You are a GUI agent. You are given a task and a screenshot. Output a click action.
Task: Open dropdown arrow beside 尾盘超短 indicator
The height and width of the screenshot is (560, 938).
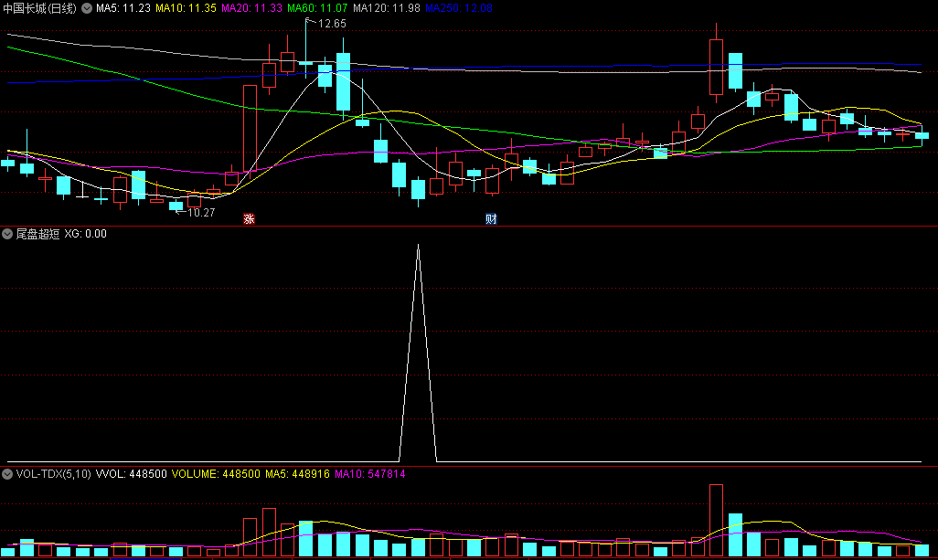click(x=7, y=234)
